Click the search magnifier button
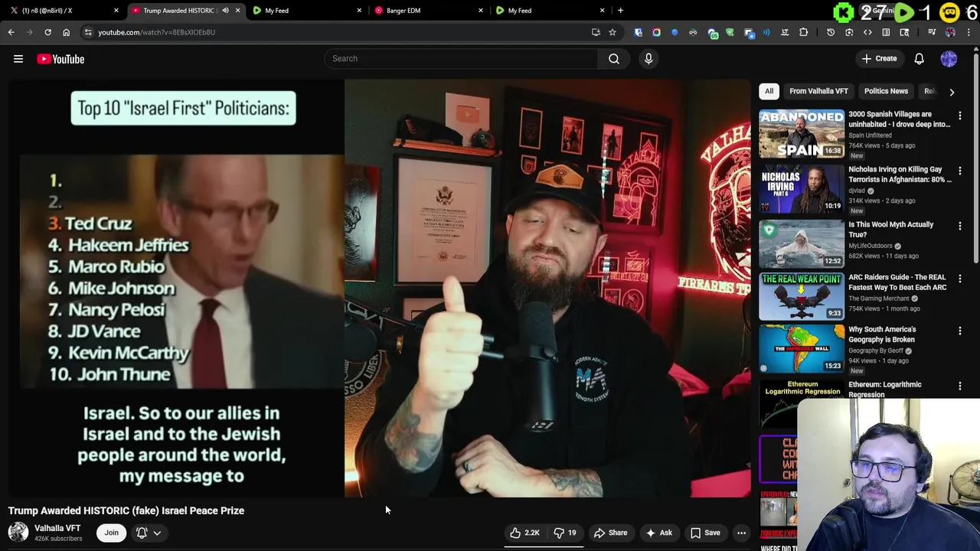The width and height of the screenshot is (980, 551). 614,58
